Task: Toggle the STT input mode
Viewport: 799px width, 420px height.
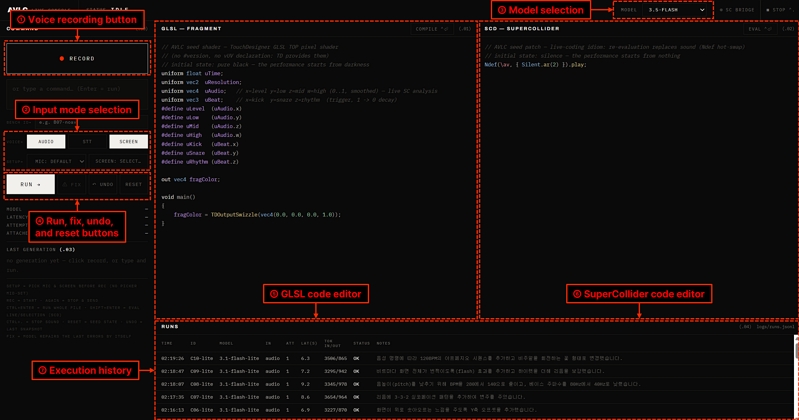Action: tap(87, 142)
